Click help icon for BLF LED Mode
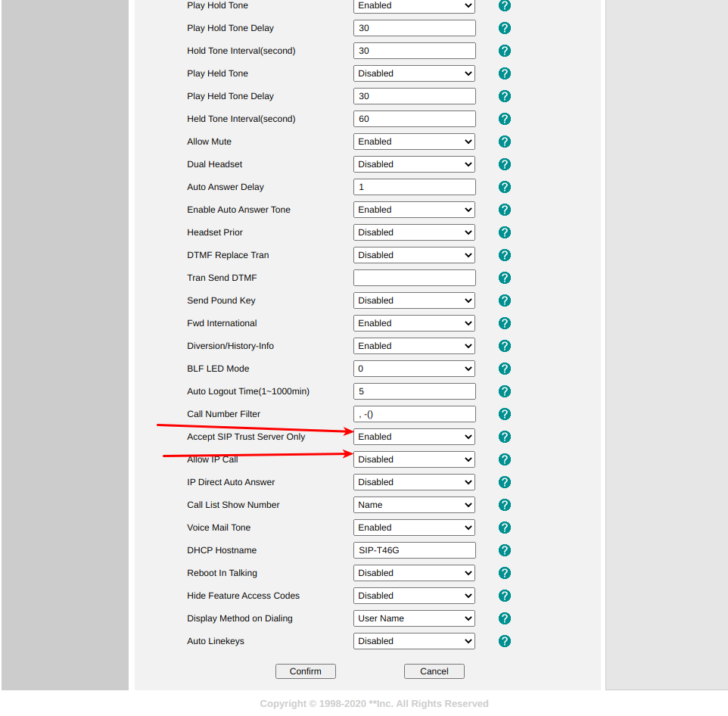 505,369
